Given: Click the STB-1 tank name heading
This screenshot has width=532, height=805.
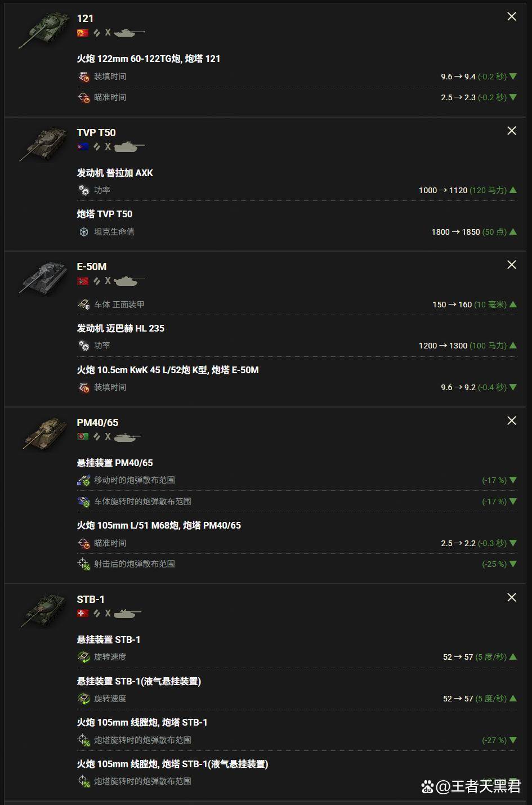Looking at the screenshot, I should 91,600.
